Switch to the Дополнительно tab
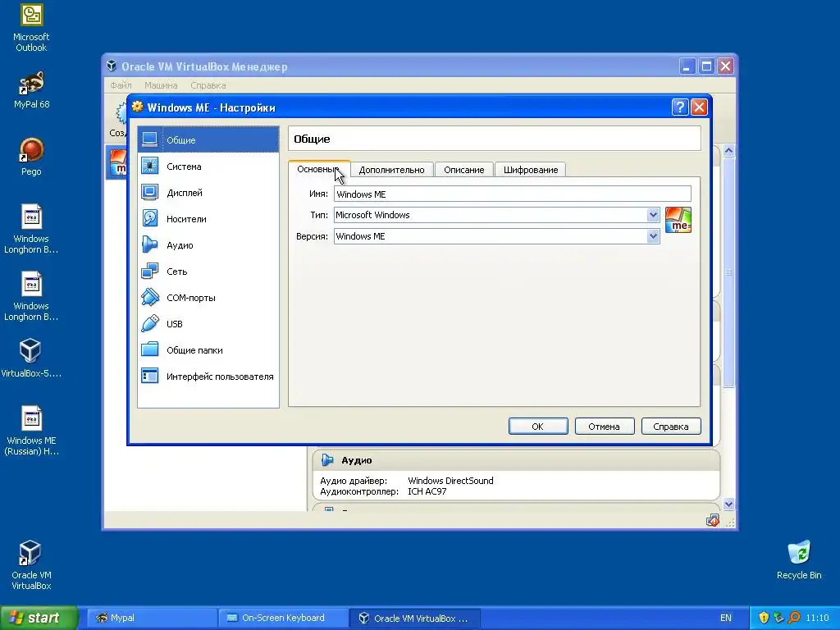Image resolution: width=840 pixels, height=630 pixels. 391,170
